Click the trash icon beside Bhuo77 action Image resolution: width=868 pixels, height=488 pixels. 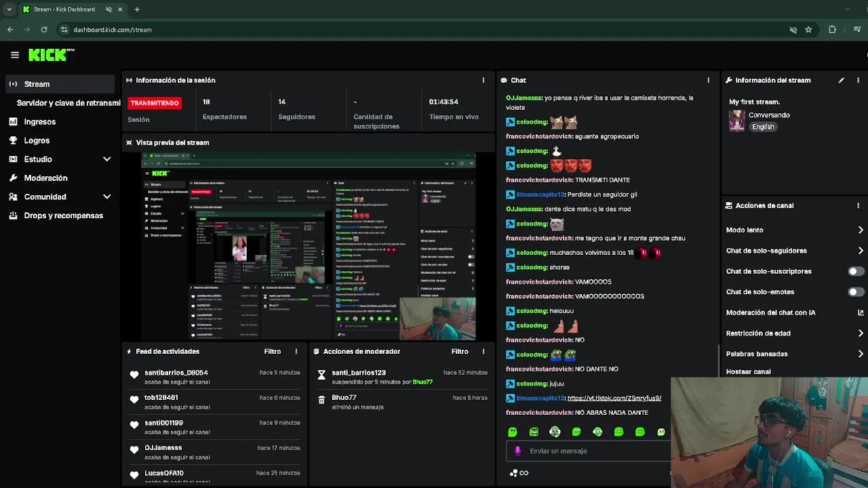tap(321, 400)
